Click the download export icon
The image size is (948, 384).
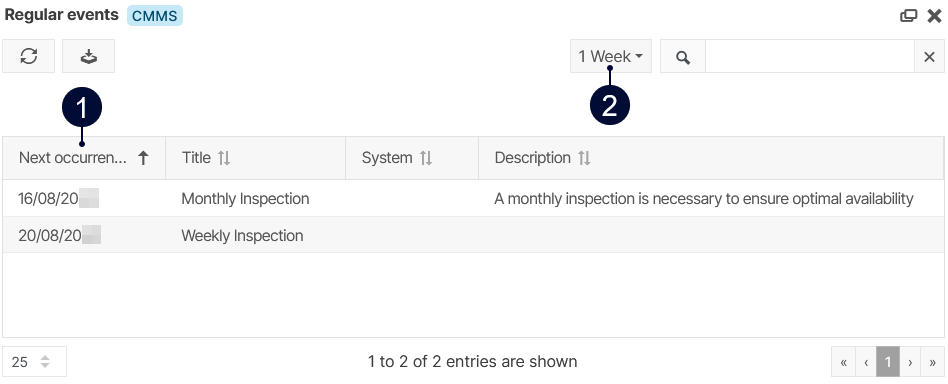(89, 56)
